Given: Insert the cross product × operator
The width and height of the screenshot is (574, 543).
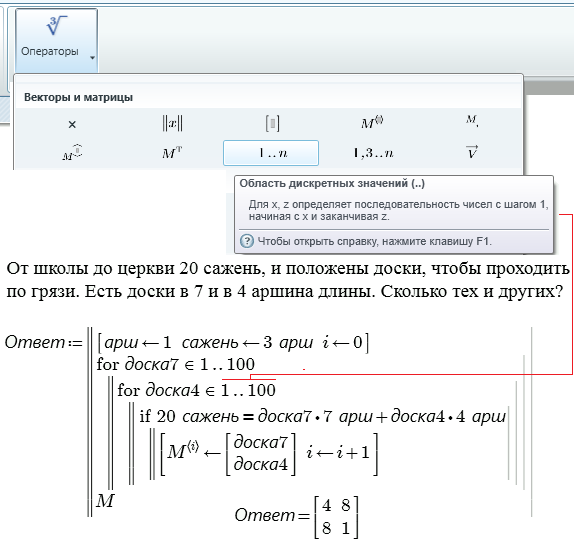Looking at the screenshot, I should [x=72, y=124].
